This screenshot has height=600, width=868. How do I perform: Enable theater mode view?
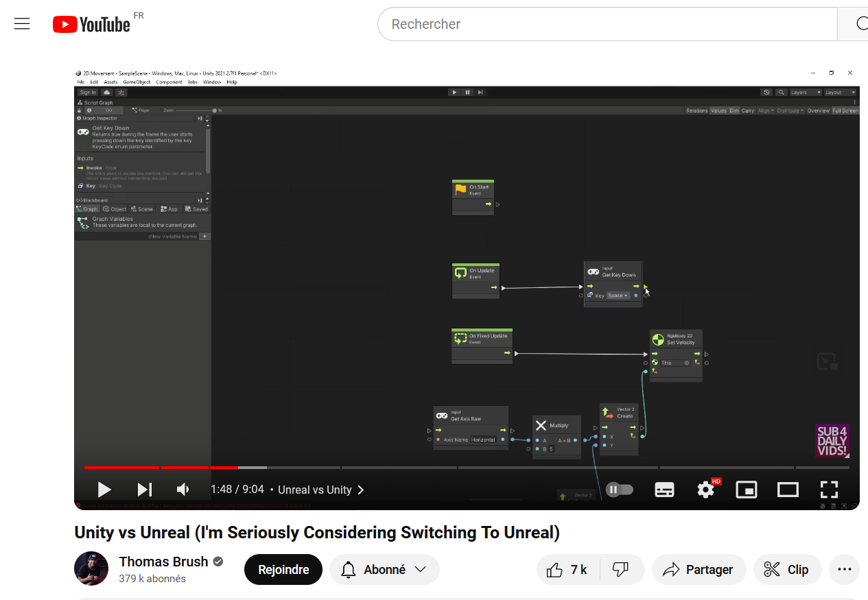(787, 490)
